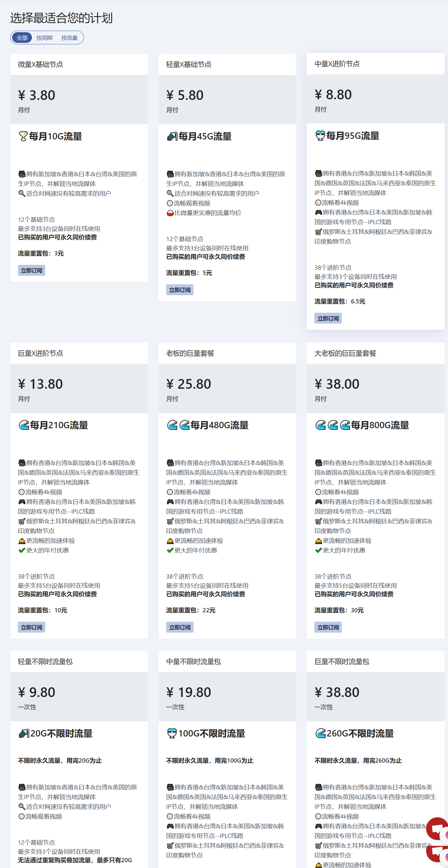Screen dimensions: 448x868
Task: Click the sunglasses face icon by 每月95G流量
Action: (x=320, y=136)
